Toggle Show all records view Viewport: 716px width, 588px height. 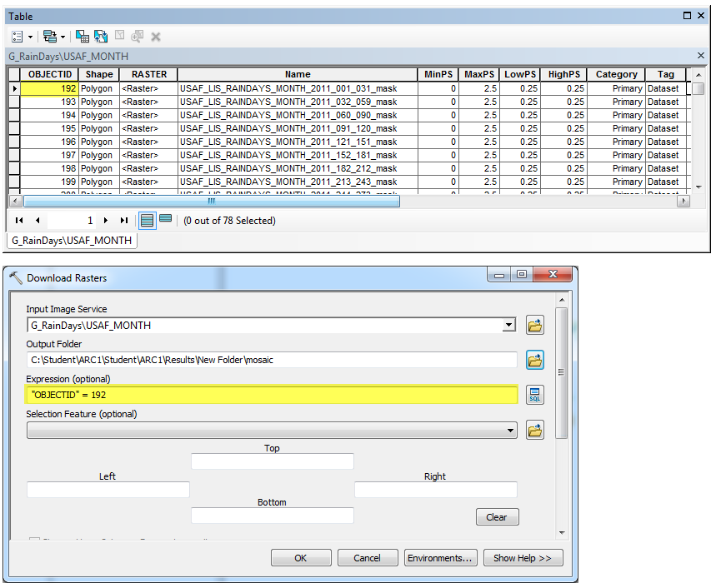pyautogui.click(x=147, y=221)
